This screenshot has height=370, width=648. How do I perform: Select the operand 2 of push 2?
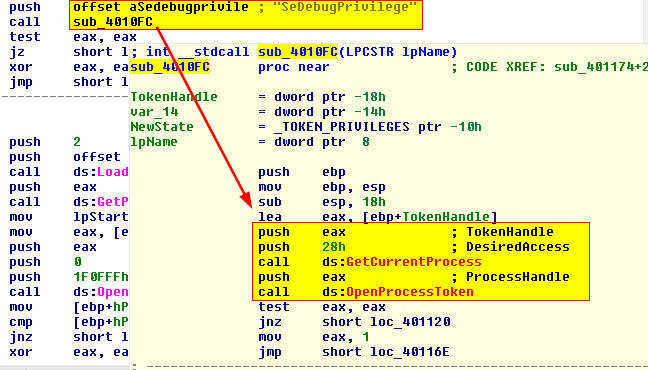click(77, 142)
